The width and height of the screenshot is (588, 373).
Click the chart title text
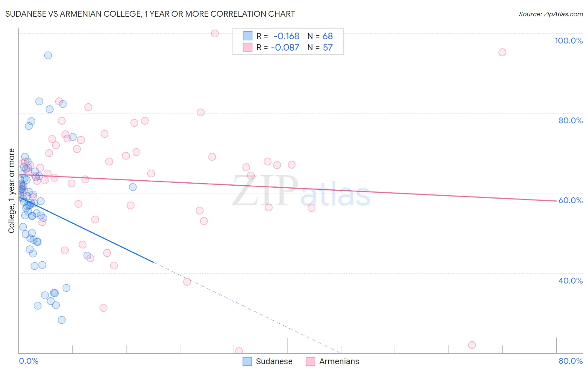(x=150, y=14)
